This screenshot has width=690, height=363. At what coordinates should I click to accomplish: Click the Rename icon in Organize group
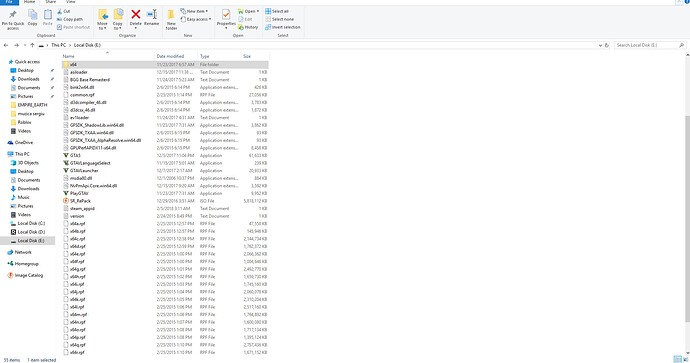[x=151, y=18]
